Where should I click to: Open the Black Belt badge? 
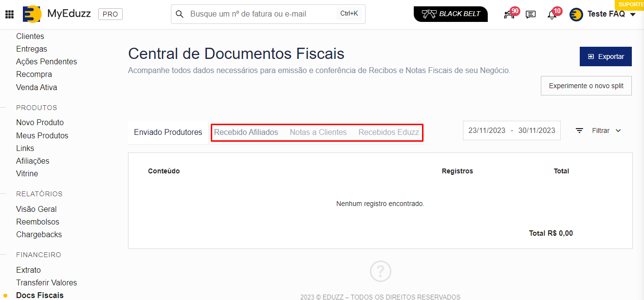point(450,14)
